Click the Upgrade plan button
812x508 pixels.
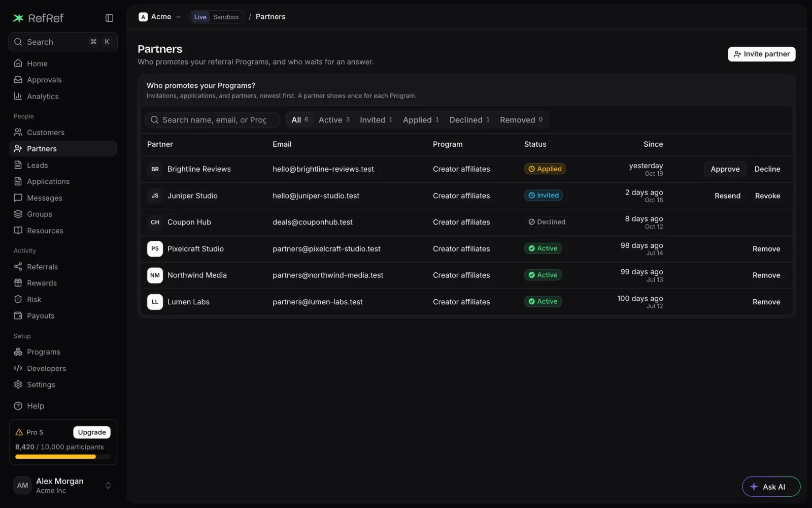[x=92, y=432]
